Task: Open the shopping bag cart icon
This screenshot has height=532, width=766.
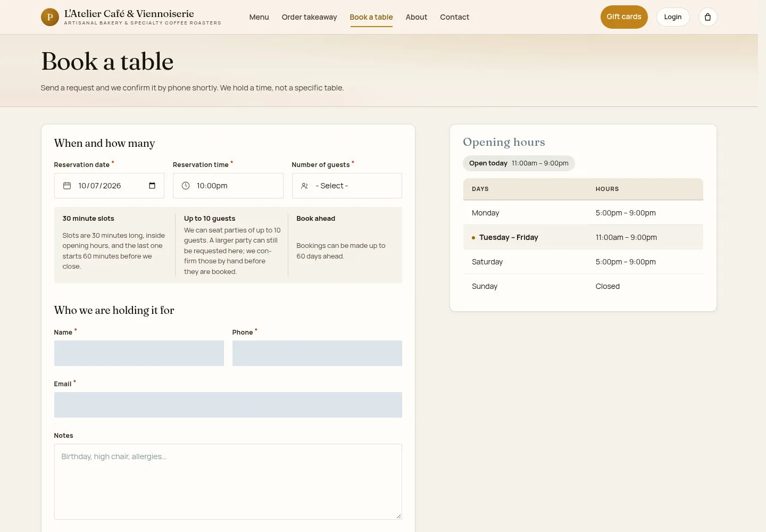Action: (x=707, y=17)
